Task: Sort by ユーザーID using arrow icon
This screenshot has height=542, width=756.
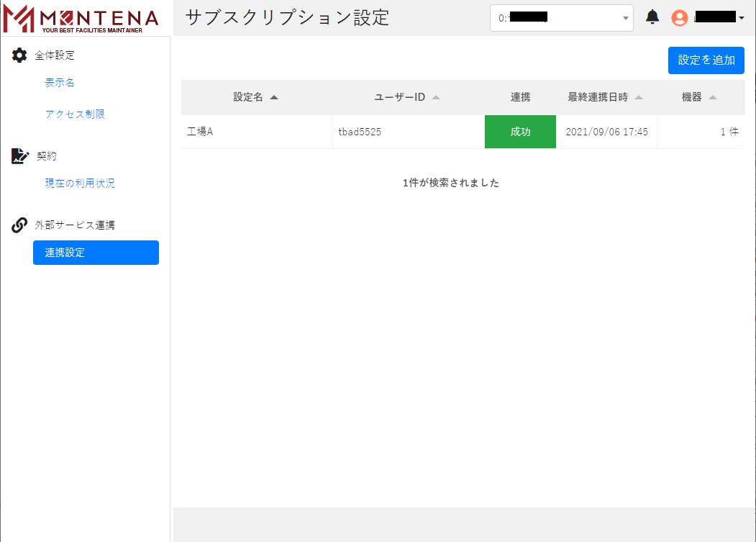Action: pyautogui.click(x=436, y=98)
